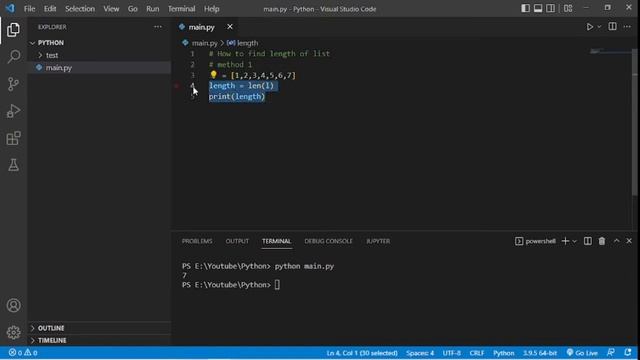This screenshot has height=360, width=640.
Task: Close the main.py editor tab
Action: pos(230,27)
